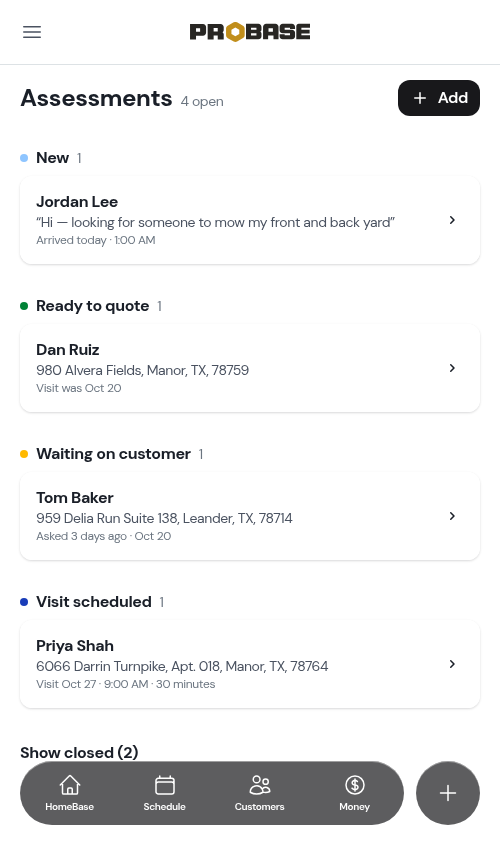The height and width of the screenshot is (845, 500).
Task: Expand Jordan Lee chevron arrow
Action: 452,220
